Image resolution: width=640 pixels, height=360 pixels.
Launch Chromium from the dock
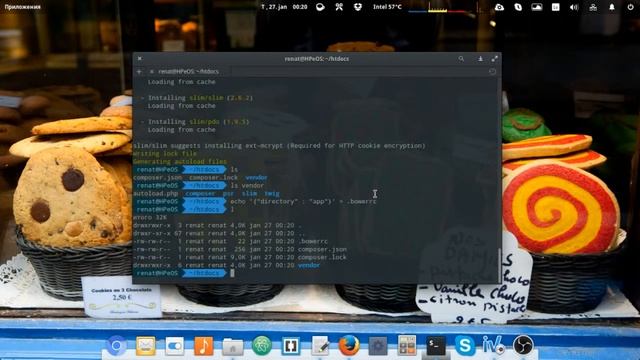[116, 346]
